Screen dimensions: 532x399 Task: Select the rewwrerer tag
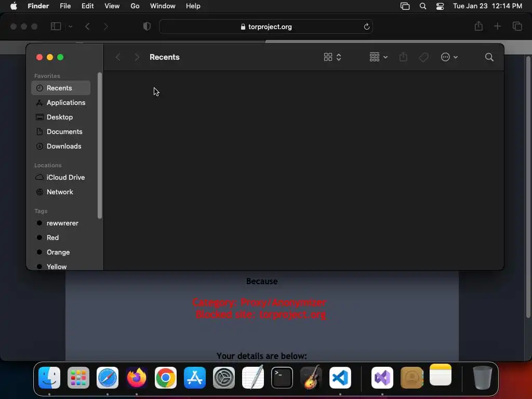point(61,223)
